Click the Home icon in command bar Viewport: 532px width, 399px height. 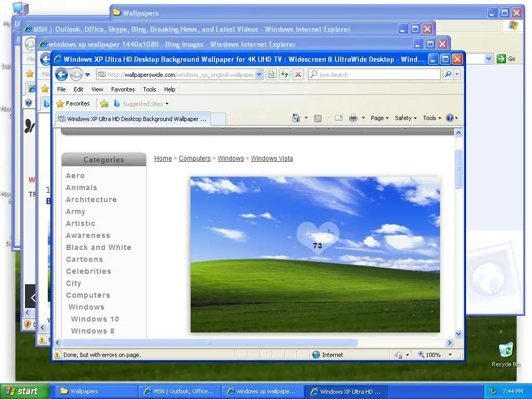click(x=296, y=118)
